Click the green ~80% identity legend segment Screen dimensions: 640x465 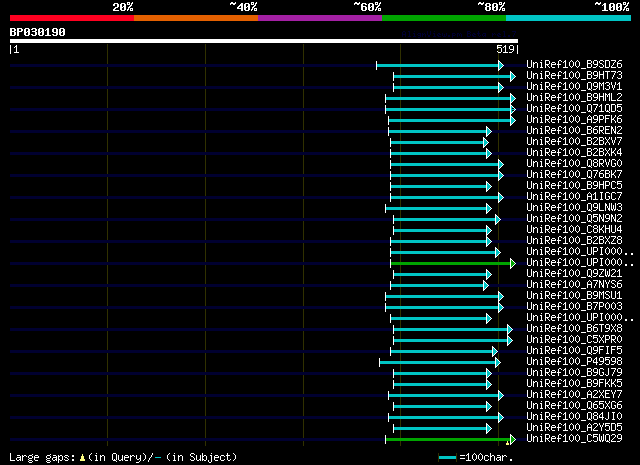click(444, 18)
